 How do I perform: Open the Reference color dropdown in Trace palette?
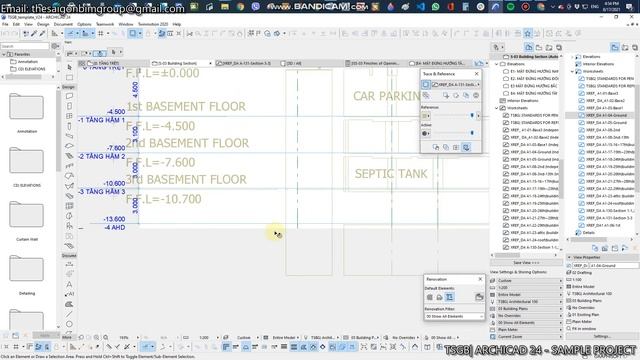[426, 116]
